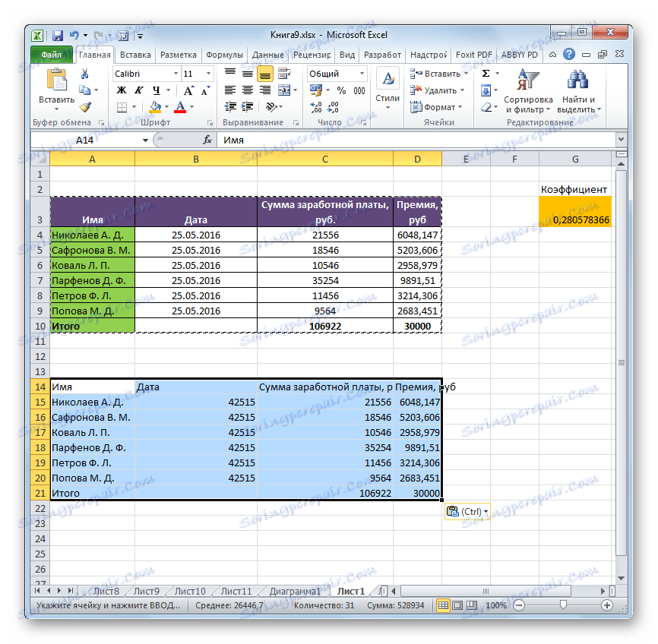Switch to Page Break Preview in status bar
658x644 pixels.
(472, 605)
